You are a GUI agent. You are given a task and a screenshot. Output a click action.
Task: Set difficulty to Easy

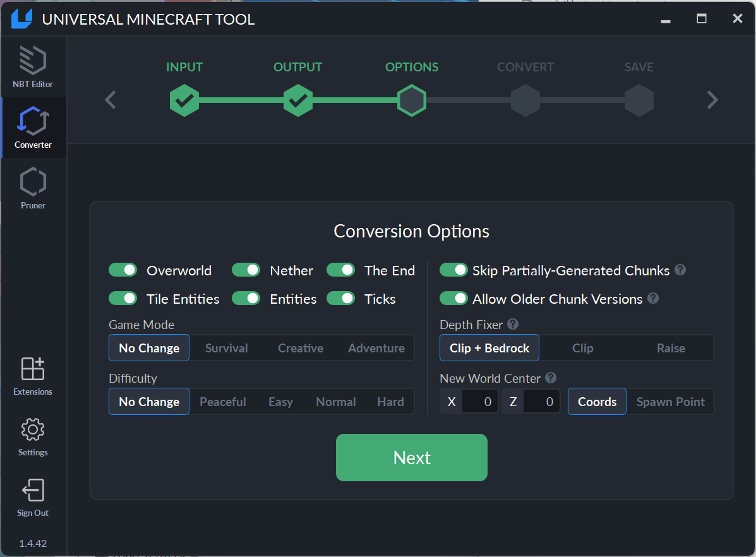pyautogui.click(x=280, y=401)
